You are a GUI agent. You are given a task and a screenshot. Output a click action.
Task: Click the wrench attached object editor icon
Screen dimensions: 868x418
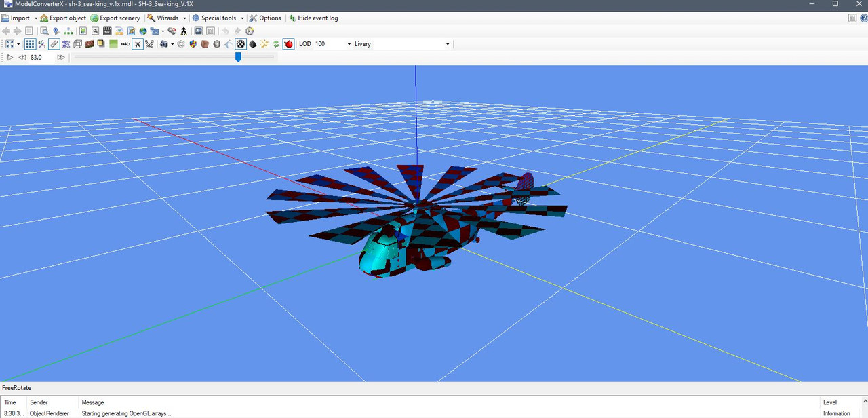pyautogui.click(x=95, y=31)
